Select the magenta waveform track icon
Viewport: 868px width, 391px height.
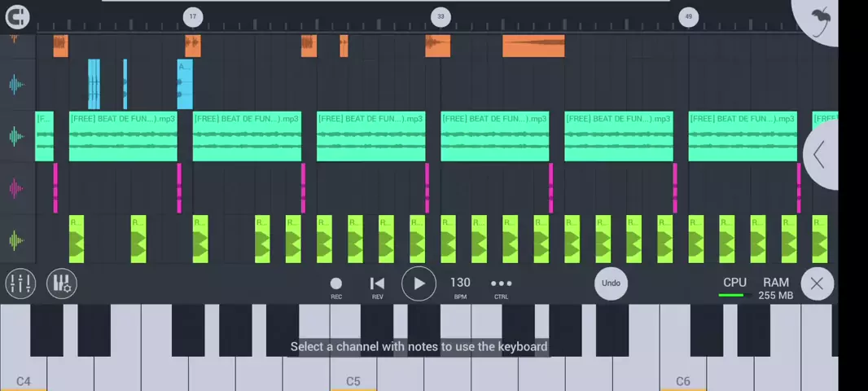click(x=16, y=188)
